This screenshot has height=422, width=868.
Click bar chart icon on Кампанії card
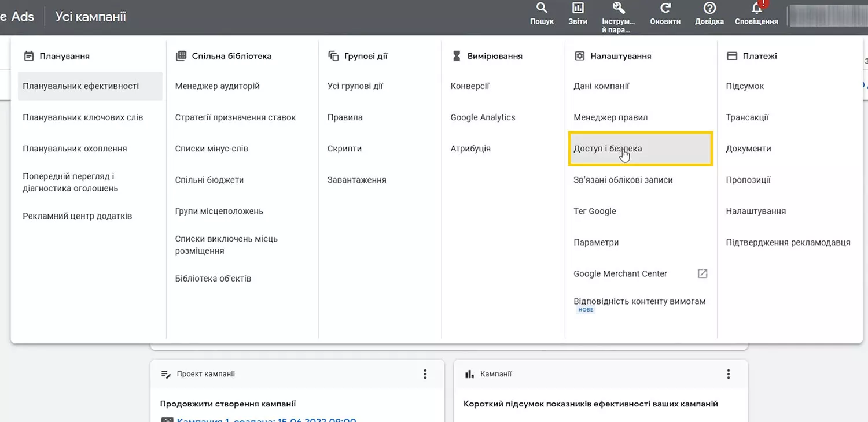pyautogui.click(x=469, y=375)
